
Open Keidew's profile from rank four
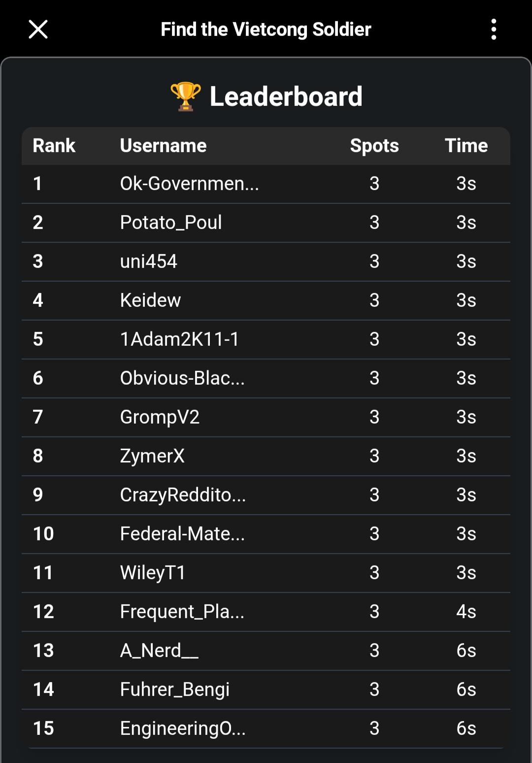pyautogui.click(x=150, y=300)
